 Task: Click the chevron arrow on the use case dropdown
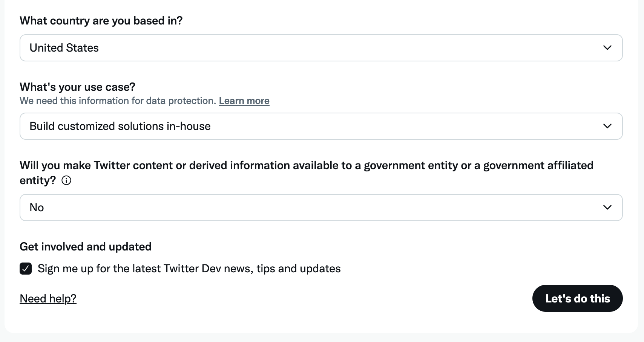607,126
